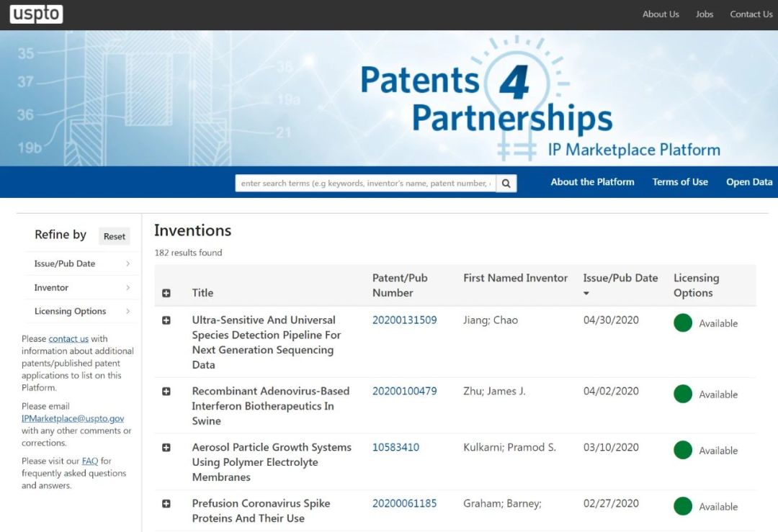Click inventor name 'Jiang; Chao'

491,320
